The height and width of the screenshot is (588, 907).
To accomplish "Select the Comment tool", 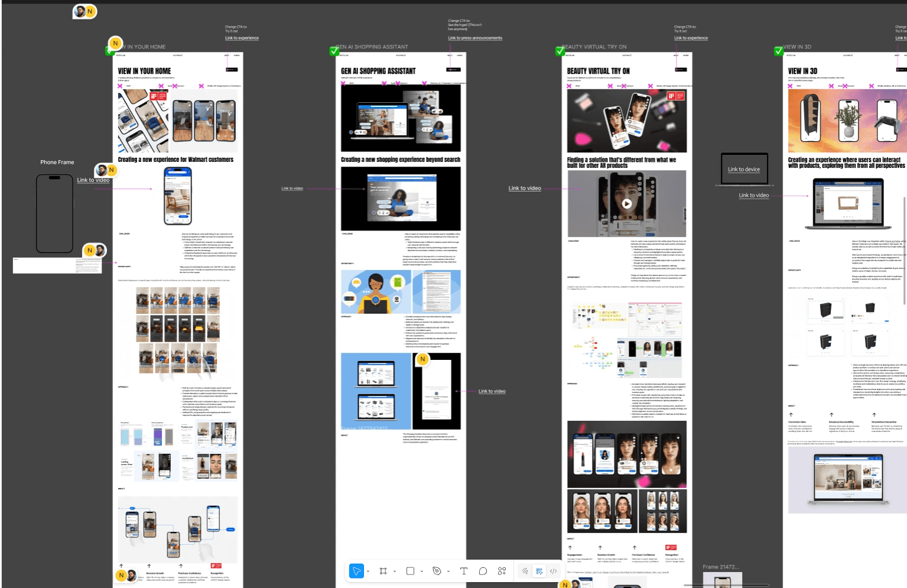I will (483, 571).
